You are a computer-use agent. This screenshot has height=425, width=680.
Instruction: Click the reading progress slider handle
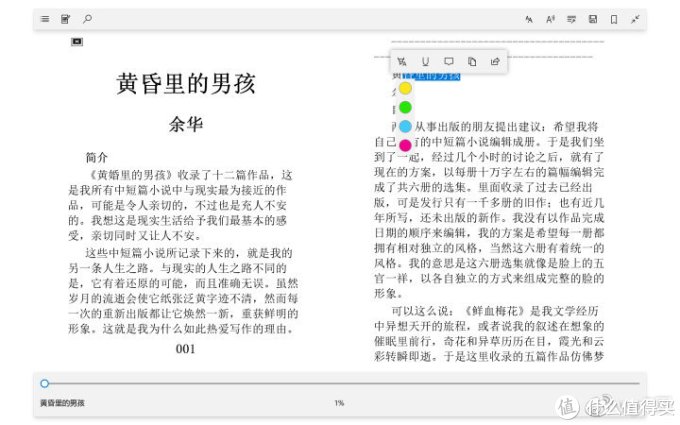[x=44, y=383]
